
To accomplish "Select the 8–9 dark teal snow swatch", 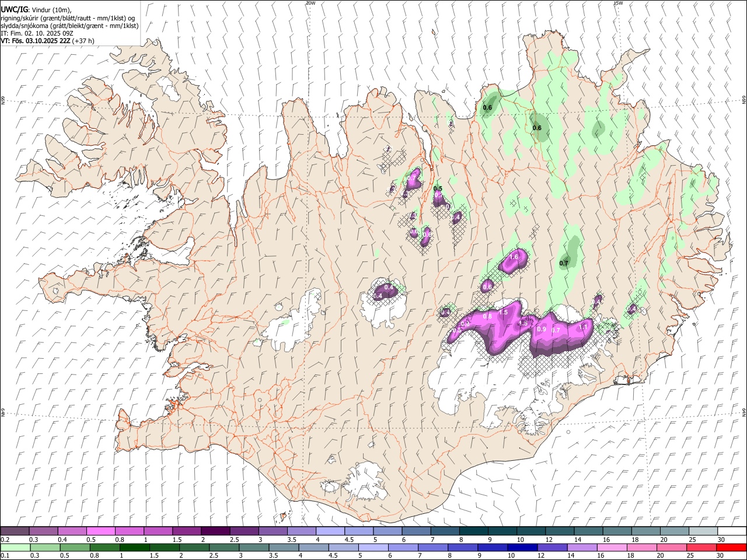I will click(473, 531).
